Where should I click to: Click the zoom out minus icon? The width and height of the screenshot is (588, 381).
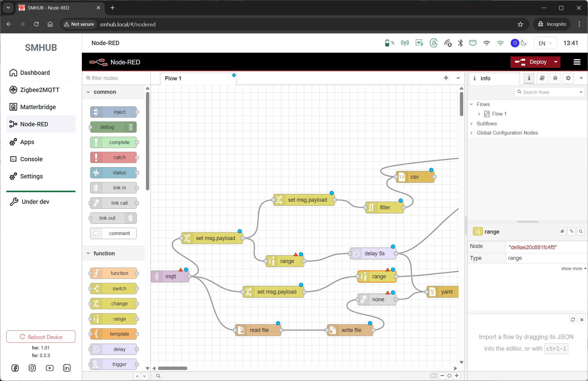pyautogui.click(x=442, y=375)
